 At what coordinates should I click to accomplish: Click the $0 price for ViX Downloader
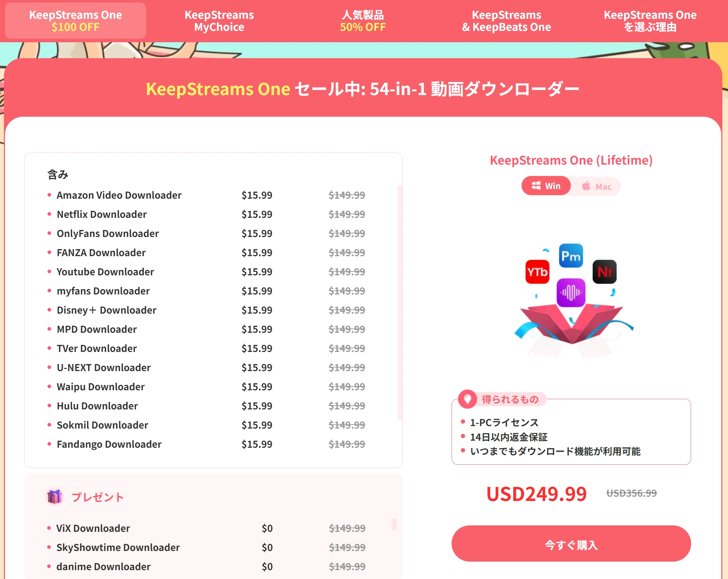coord(267,528)
